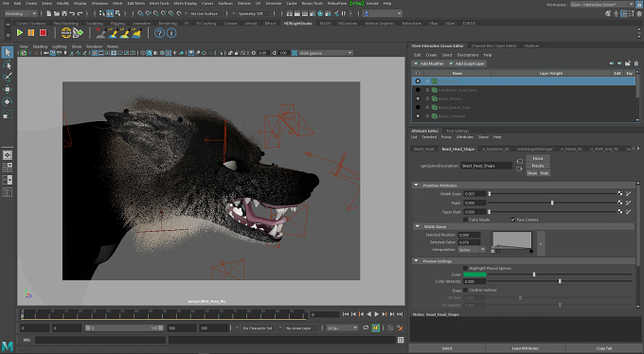Screen dimensions: 644x354
Task: Open the viewport Shading menu
Action: 40,46
